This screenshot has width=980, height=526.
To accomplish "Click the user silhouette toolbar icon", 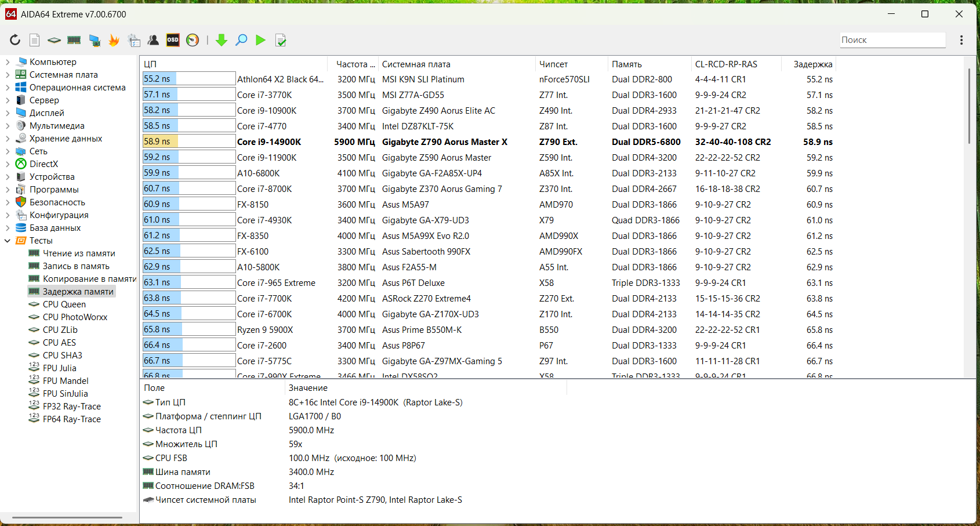I will (154, 40).
